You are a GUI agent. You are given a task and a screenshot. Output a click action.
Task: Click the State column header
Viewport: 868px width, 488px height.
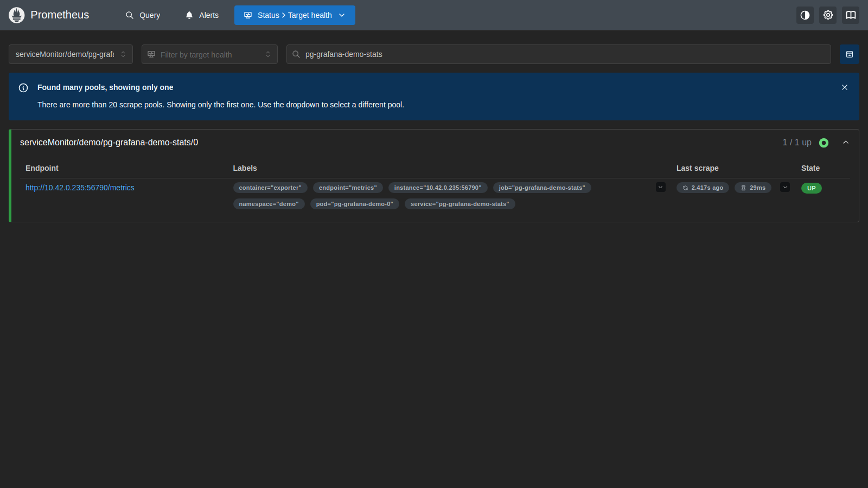810,168
